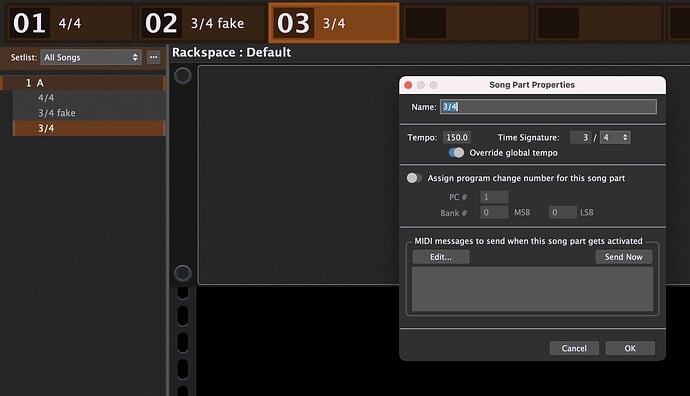Click the song part Name field

coord(548,106)
